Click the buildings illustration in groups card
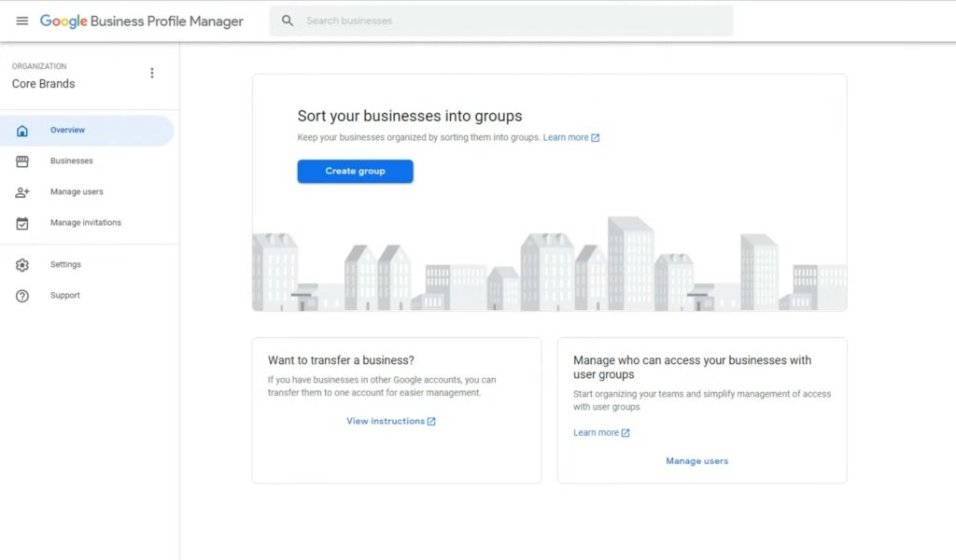Viewport: 956px width, 560px height. point(549,264)
